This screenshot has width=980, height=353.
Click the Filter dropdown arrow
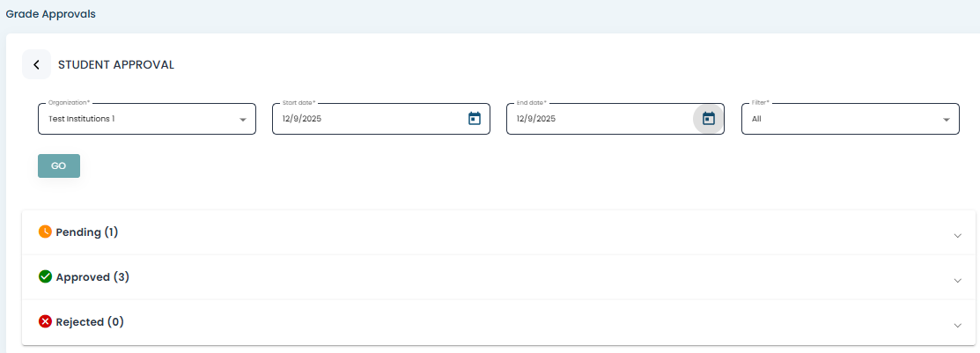click(947, 120)
